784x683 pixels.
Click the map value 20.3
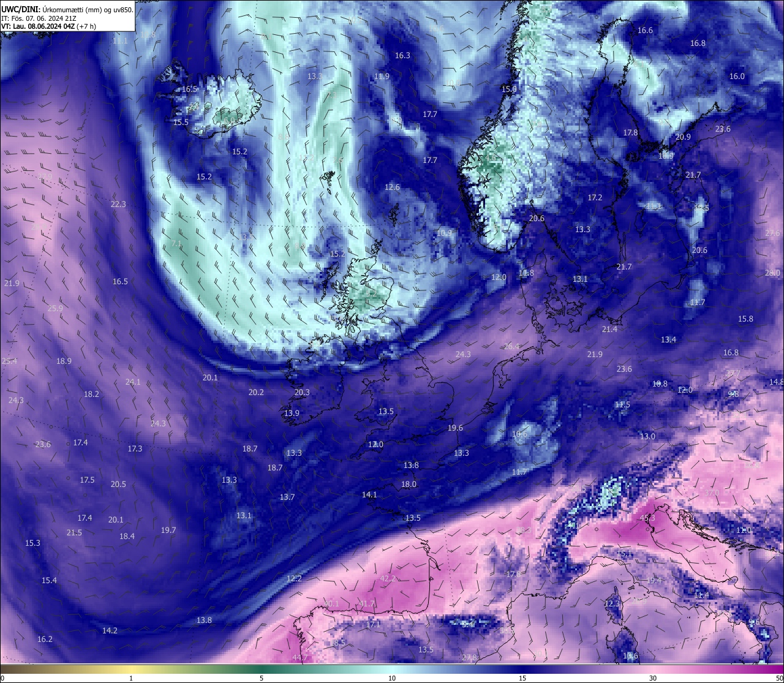pyautogui.click(x=302, y=393)
